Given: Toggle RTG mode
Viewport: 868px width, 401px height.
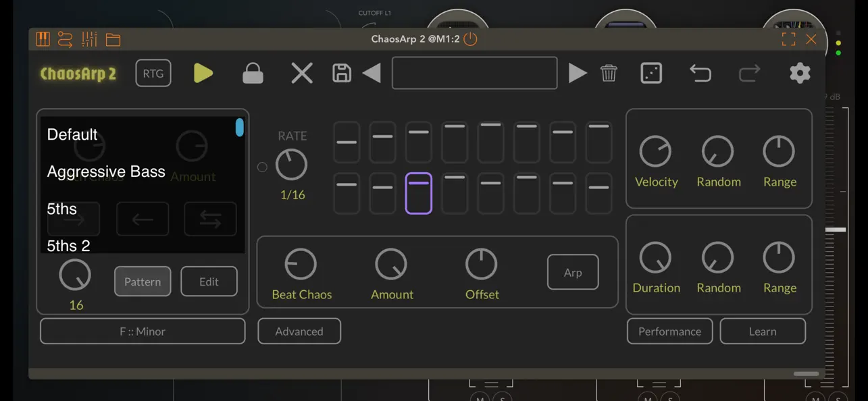Looking at the screenshot, I should coord(153,73).
